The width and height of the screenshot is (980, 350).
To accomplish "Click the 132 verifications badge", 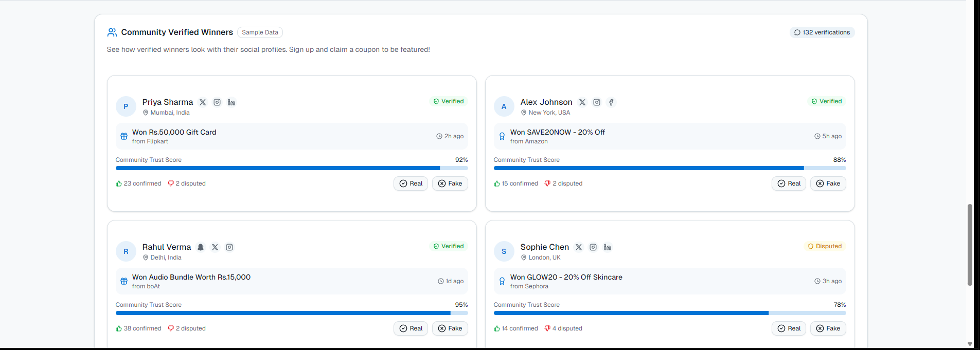I will (822, 32).
